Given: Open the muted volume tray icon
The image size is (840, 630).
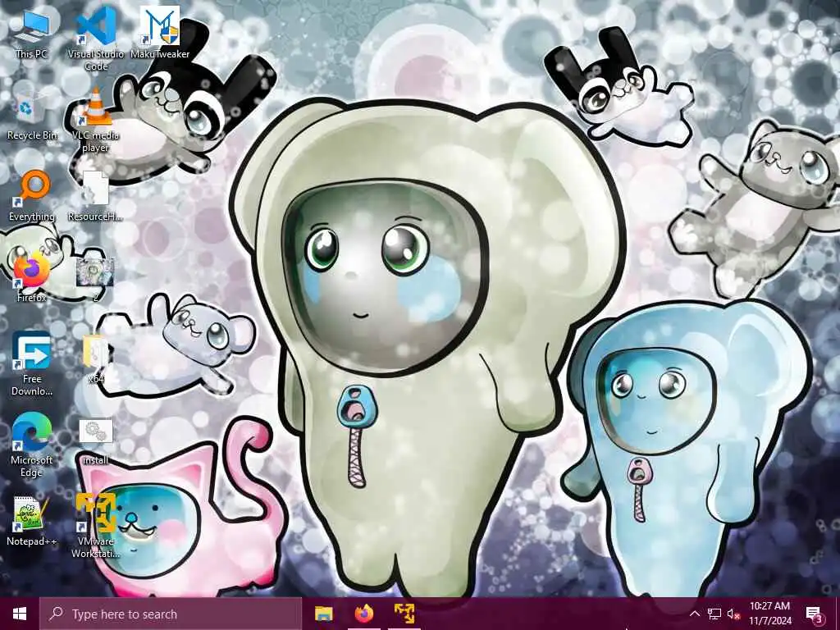Looking at the screenshot, I should [x=733, y=614].
